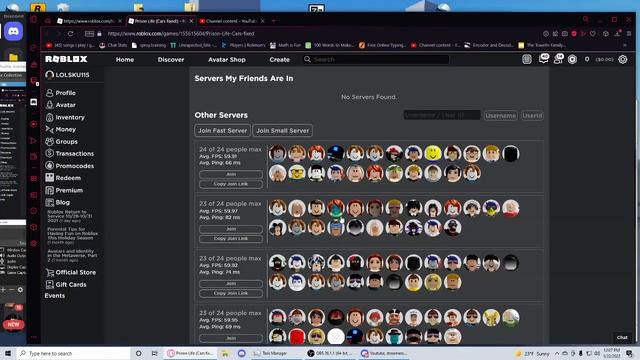Click the Join Fast Server button
Screen dimensions: 640x360
click(x=222, y=131)
